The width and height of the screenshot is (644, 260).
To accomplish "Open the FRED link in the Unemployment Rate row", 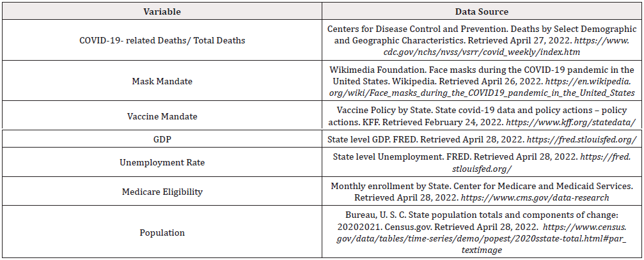I will click(x=481, y=167).
